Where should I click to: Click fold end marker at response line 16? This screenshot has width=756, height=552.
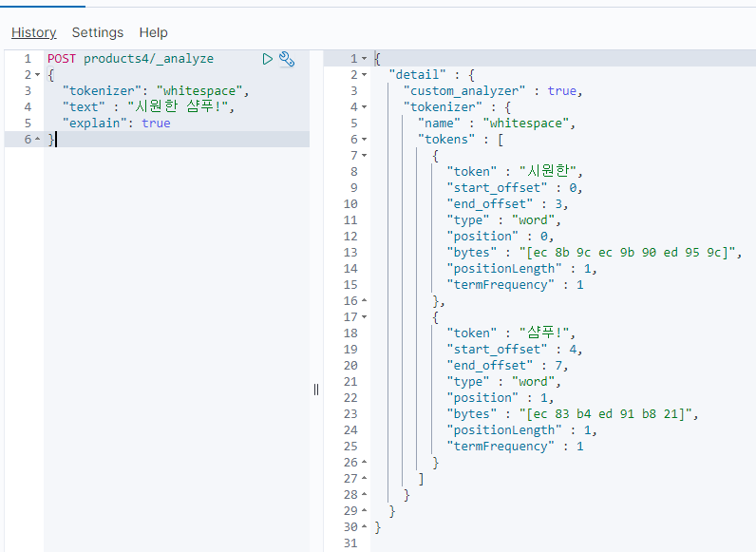364,301
